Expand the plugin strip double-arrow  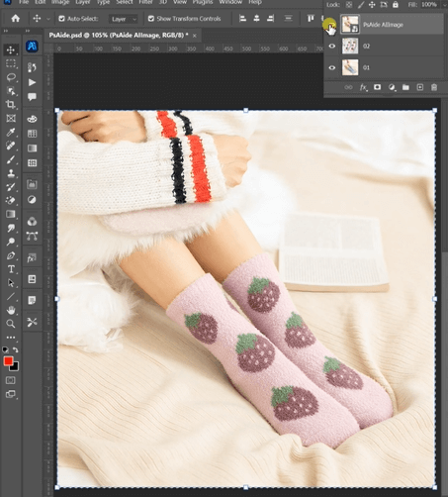coord(28,31)
